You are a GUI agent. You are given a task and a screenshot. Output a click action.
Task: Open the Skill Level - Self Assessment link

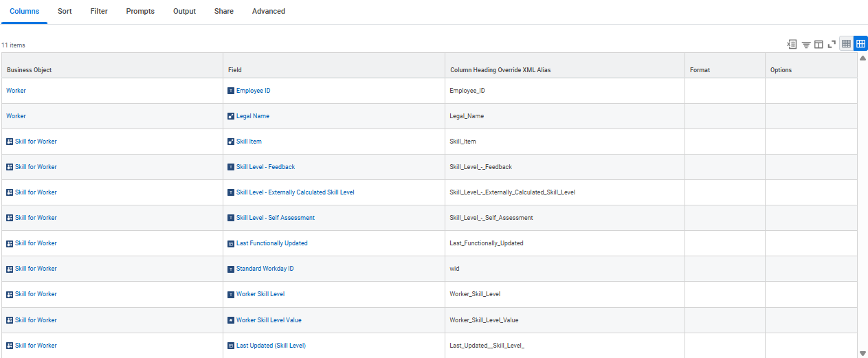[x=276, y=218]
